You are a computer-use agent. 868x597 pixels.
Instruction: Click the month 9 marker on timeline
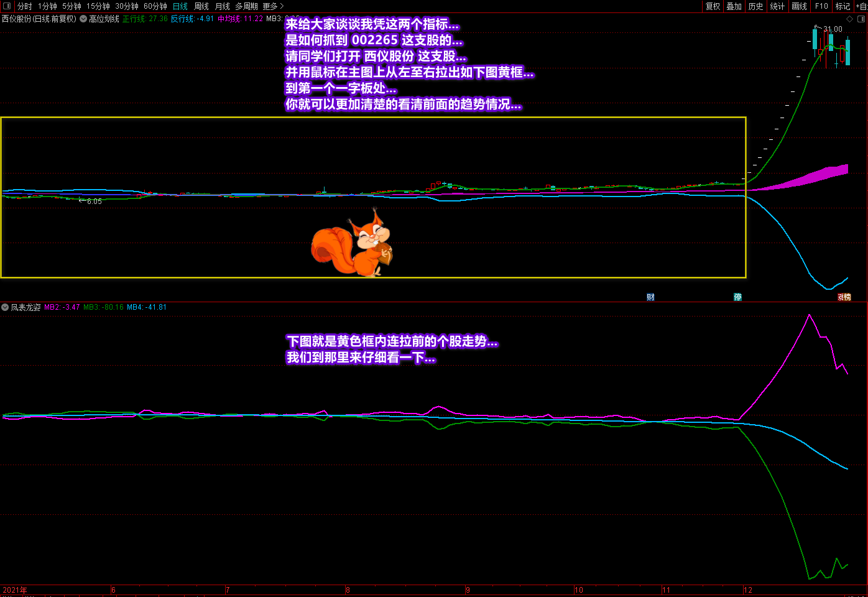pos(468,590)
